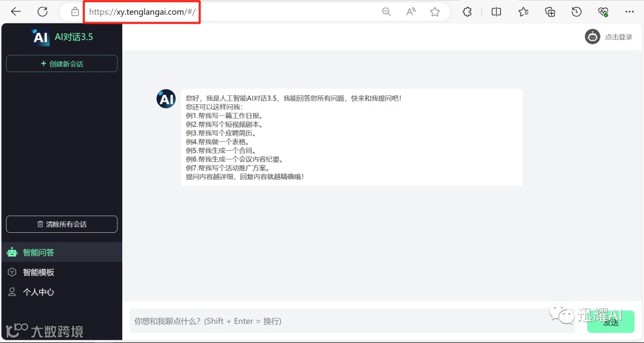Click example text 例3.帮我写个应聘简历
The image size is (644, 343).
222,133
